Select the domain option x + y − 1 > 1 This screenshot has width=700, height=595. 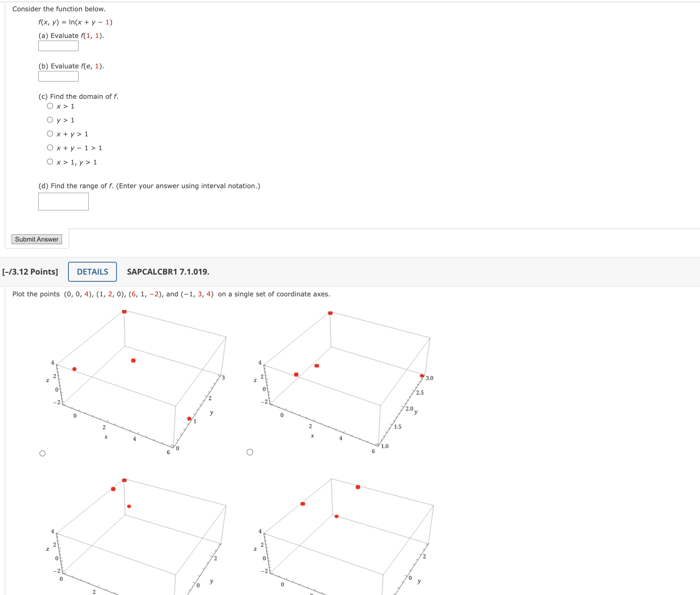(50, 147)
